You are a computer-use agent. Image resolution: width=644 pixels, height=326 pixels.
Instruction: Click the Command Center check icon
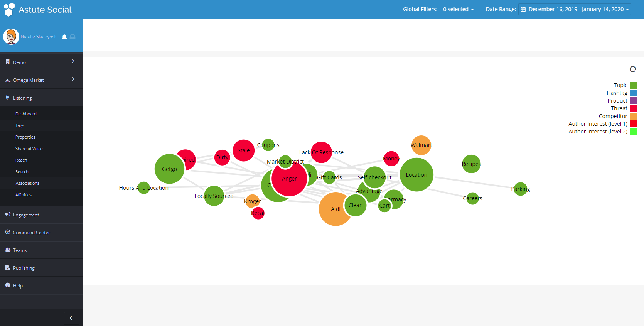8,232
